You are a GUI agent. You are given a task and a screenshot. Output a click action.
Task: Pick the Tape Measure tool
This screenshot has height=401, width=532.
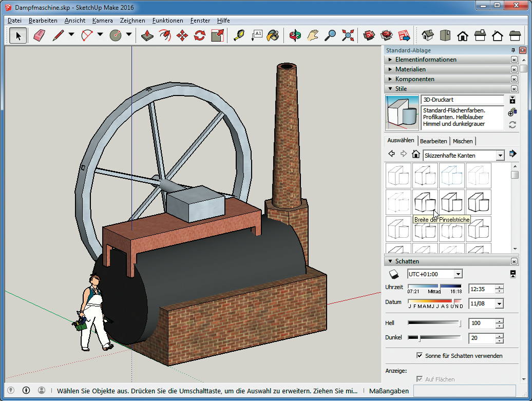(x=239, y=35)
